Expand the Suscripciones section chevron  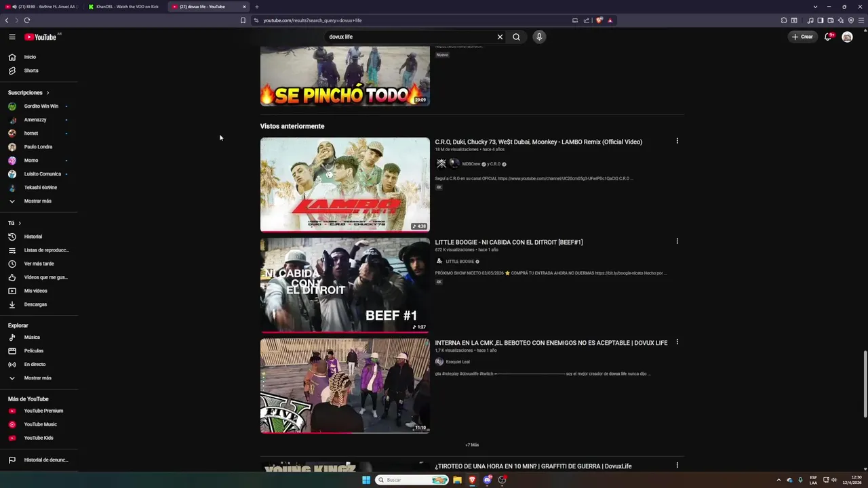[x=47, y=93]
